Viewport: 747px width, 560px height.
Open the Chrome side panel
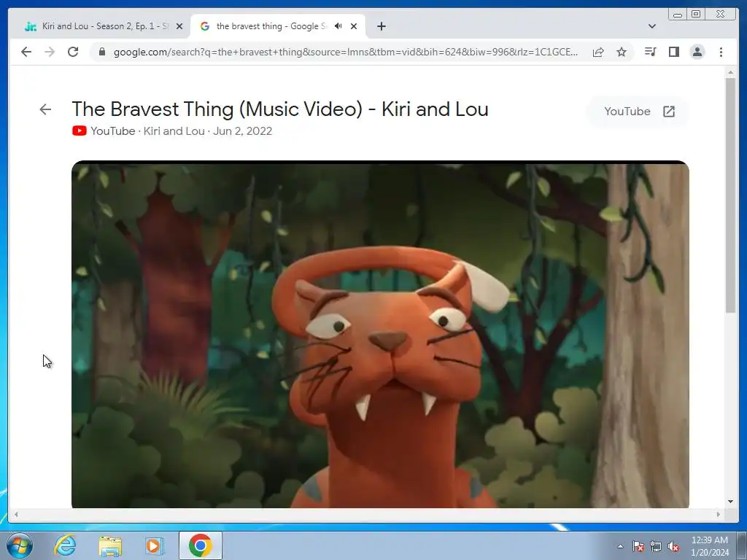tap(673, 52)
